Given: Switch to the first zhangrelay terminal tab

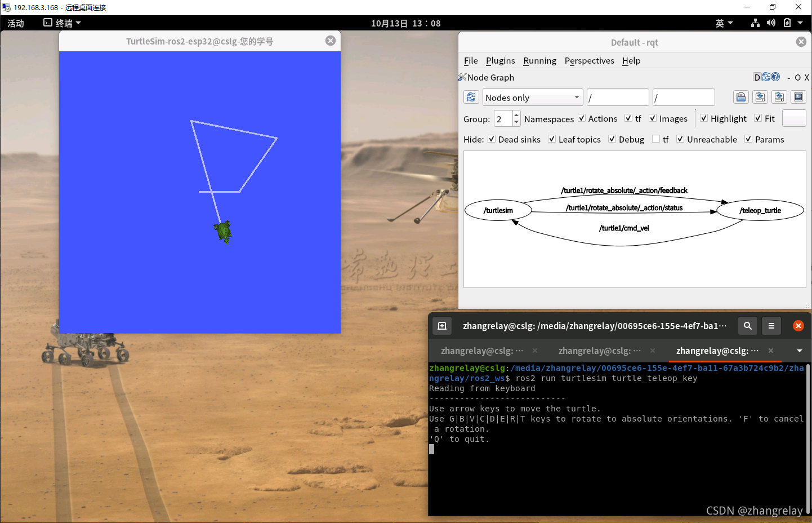Looking at the screenshot, I should coord(482,351).
